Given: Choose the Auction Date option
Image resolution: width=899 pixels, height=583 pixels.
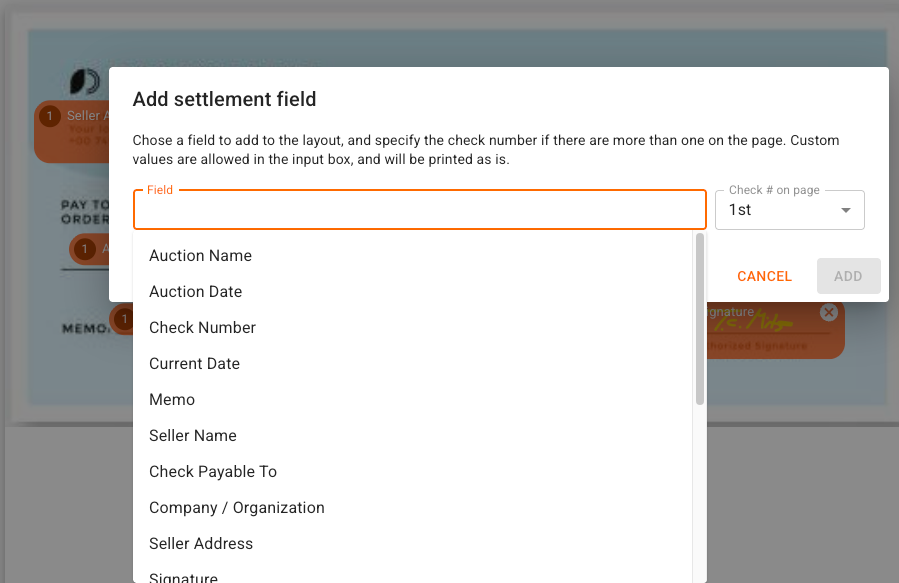Looking at the screenshot, I should point(195,292).
